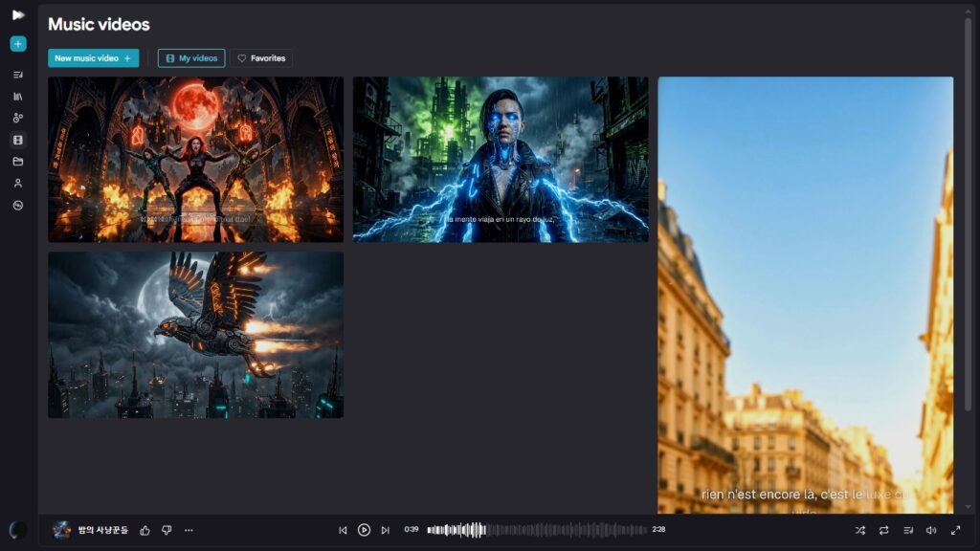
Task: Click the New music video button
Action: click(93, 58)
